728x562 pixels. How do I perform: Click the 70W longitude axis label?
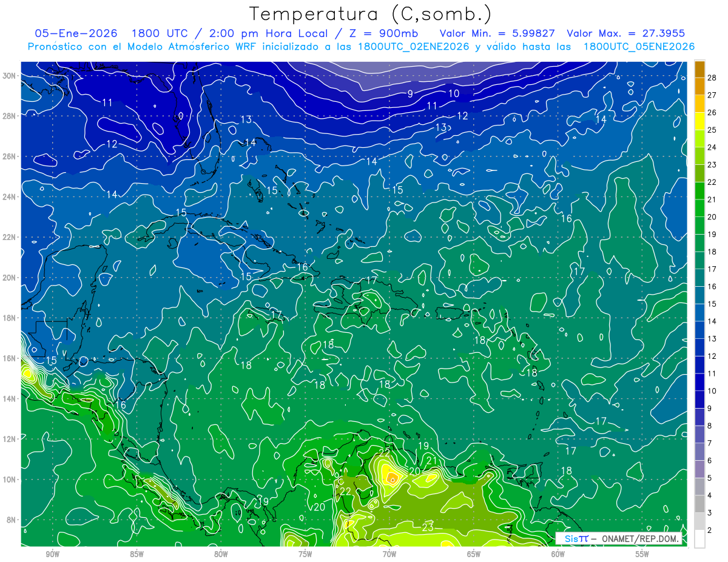pos(389,554)
